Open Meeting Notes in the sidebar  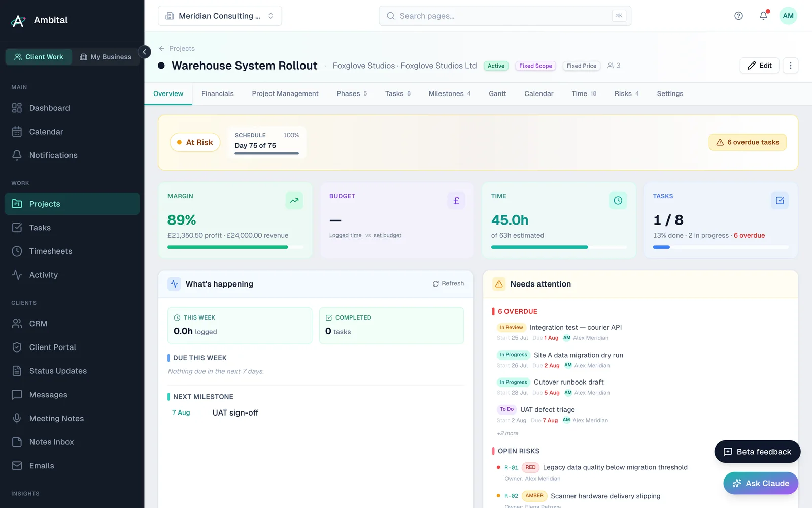72,418
